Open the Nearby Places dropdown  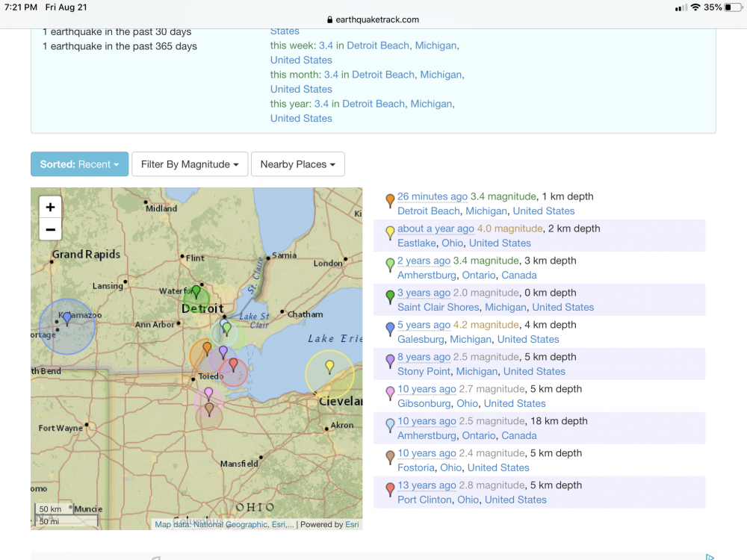click(x=297, y=164)
